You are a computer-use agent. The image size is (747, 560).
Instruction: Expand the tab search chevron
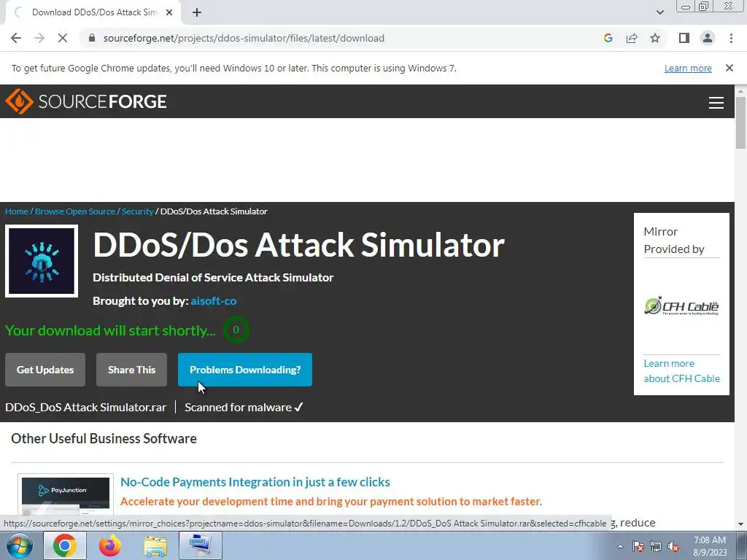[659, 12]
